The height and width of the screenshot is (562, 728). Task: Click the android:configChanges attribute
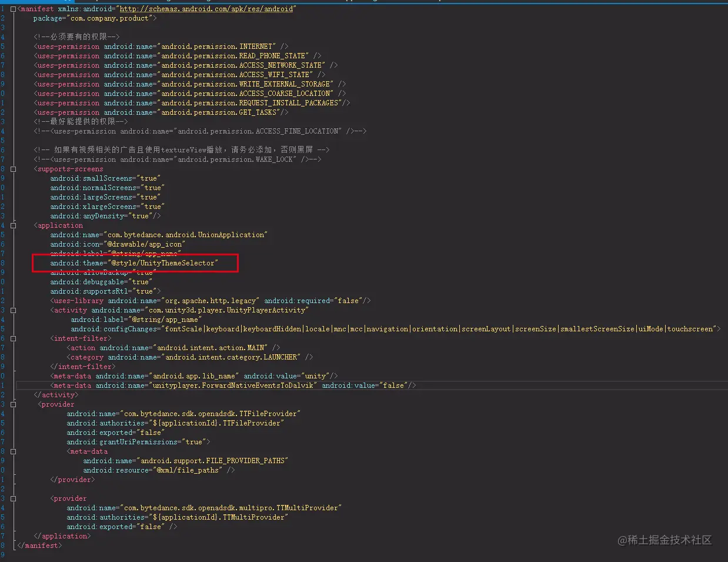point(393,329)
